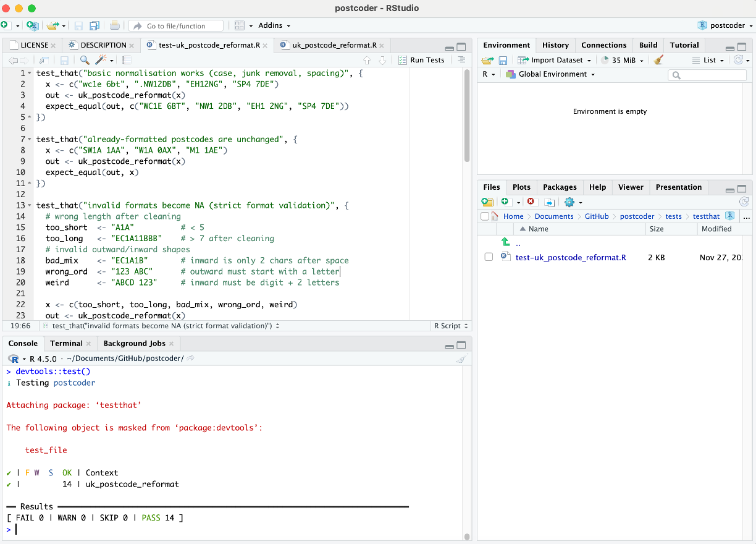Viewport: 756px width, 544px height.
Task: Clear the console with the broom icon
Action: 461,359
